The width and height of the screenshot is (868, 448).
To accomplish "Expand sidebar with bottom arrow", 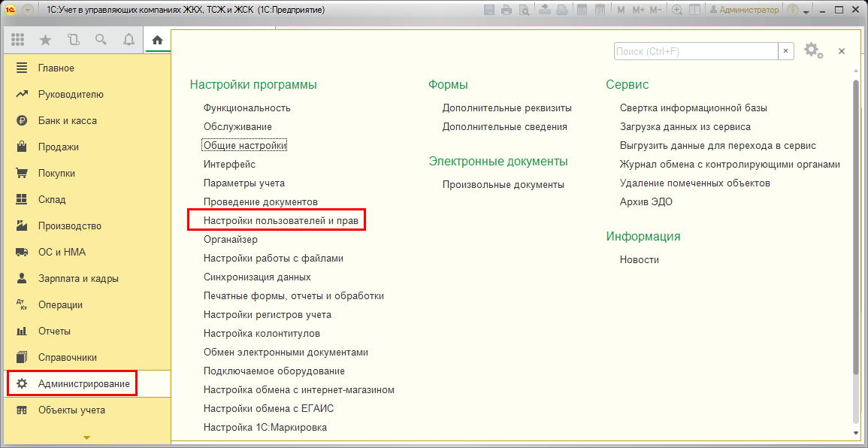I will pos(86,438).
